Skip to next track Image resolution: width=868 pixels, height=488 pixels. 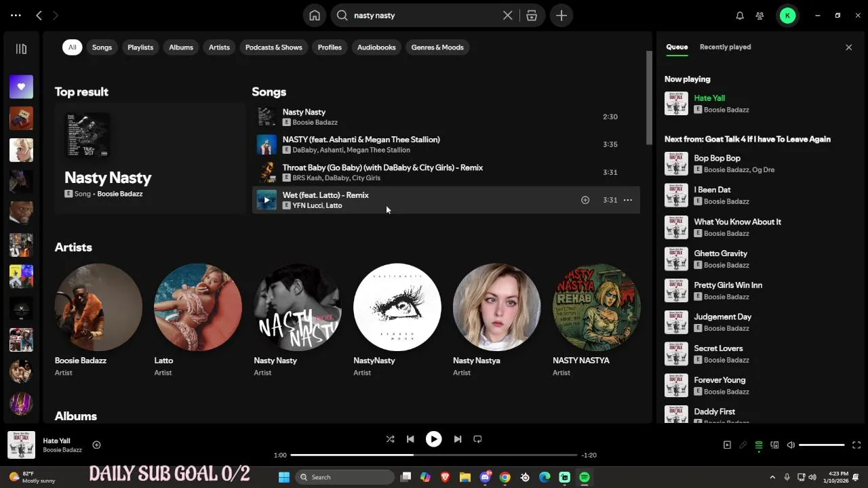coord(458,439)
